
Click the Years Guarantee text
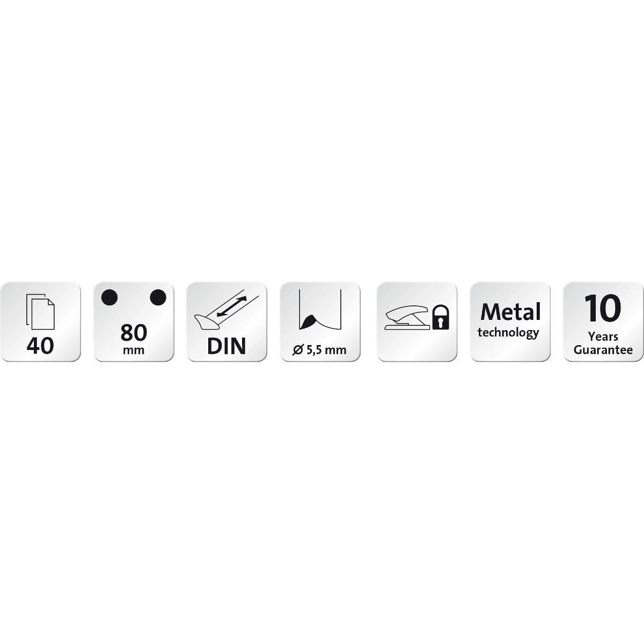click(x=603, y=343)
